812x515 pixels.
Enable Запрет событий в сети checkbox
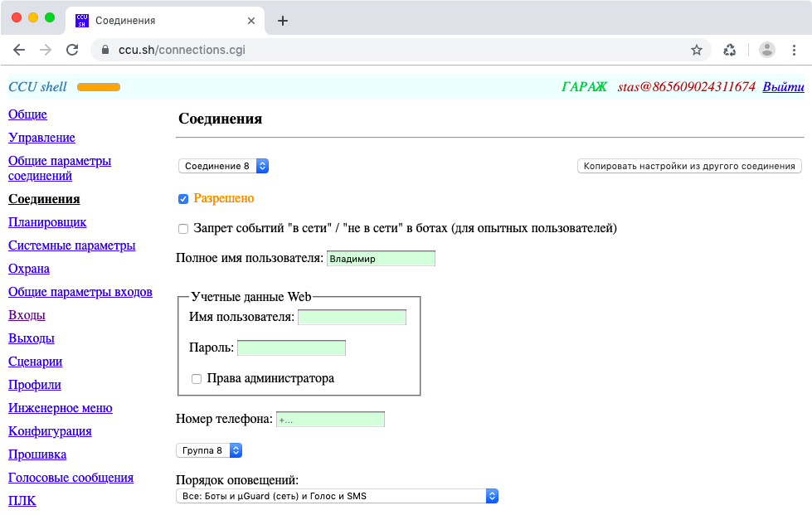click(x=183, y=229)
